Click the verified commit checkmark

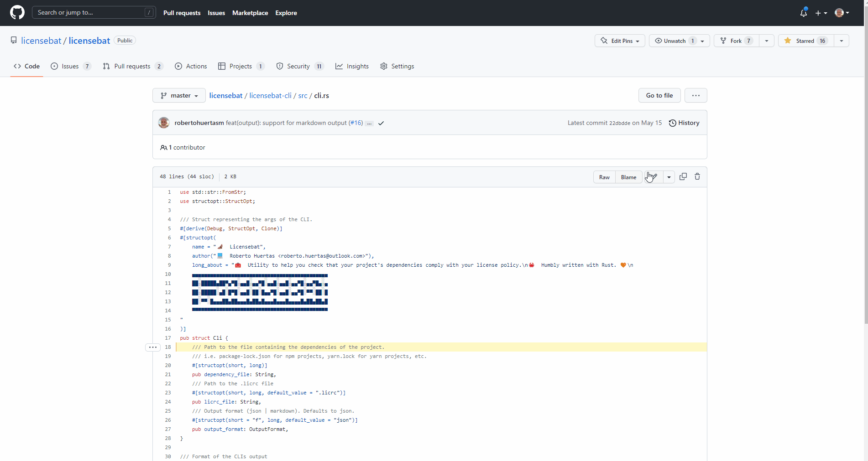click(x=382, y=123)
